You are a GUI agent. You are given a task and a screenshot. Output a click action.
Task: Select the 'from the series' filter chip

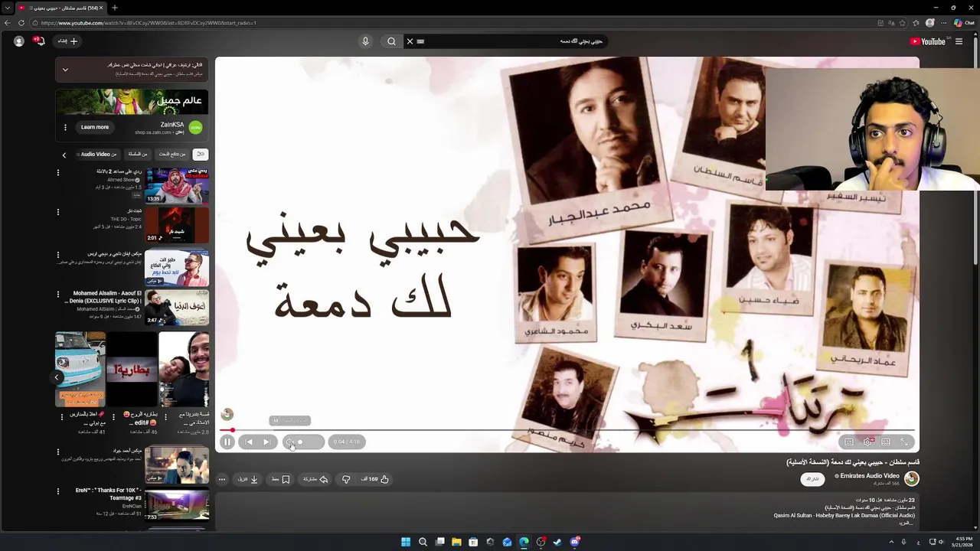click(138, 155)
